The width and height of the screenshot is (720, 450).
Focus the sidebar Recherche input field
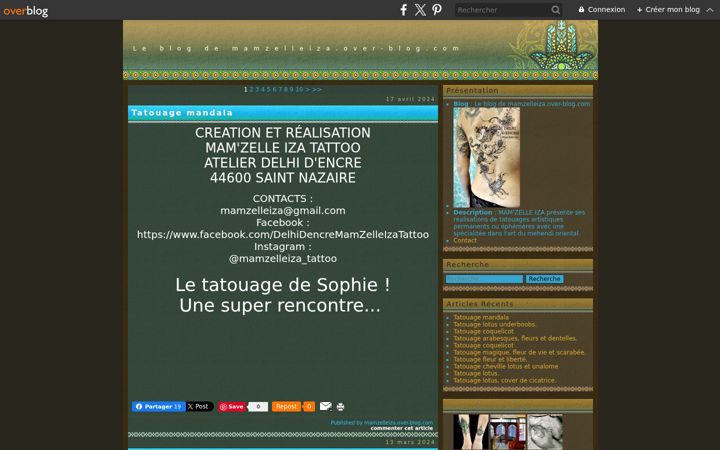[484, 279]
